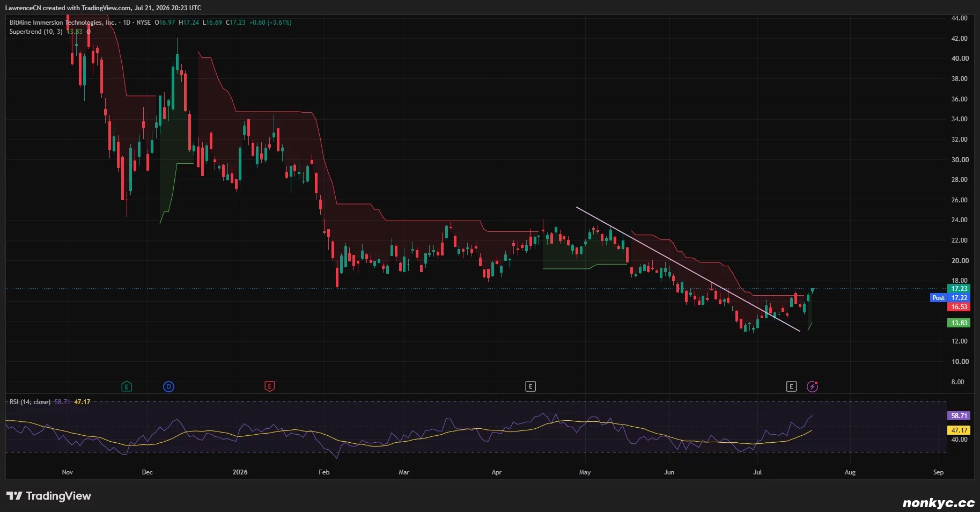Click the purple lightning event icon
The width and height of the screenshot is (980, 512).
coord(813,386)
